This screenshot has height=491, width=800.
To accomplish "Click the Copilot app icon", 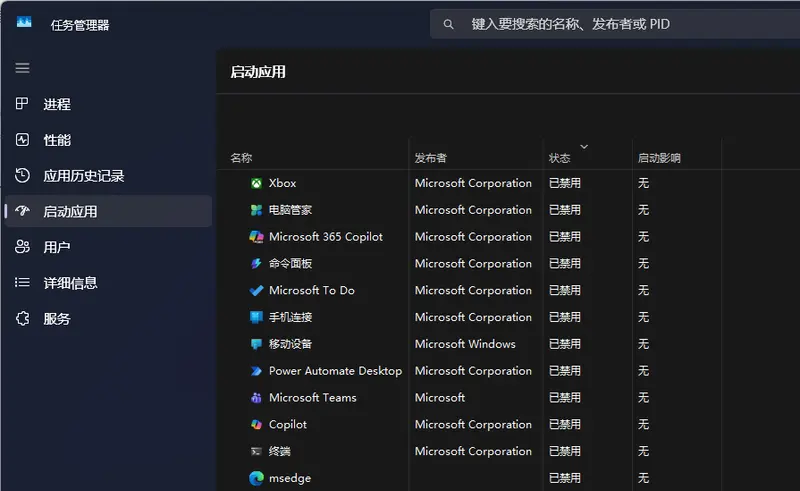I will [x=256, y=425].
